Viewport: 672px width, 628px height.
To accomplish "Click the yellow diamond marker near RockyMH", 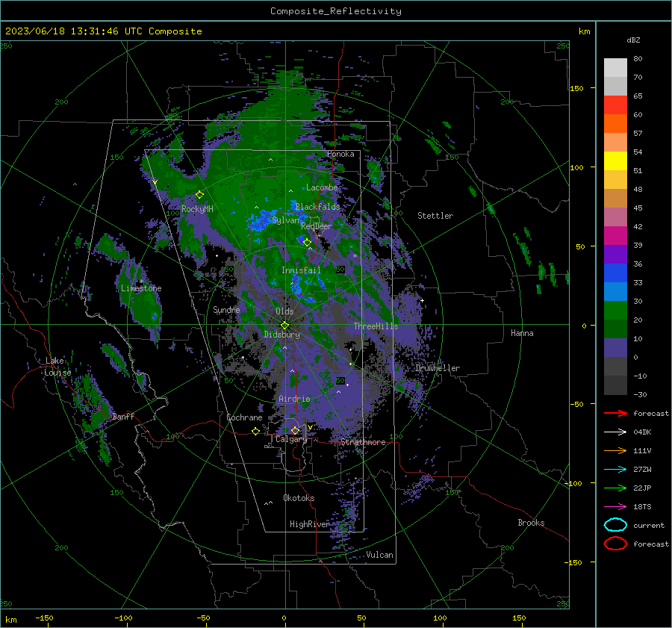I will click(x=199, y=195).
